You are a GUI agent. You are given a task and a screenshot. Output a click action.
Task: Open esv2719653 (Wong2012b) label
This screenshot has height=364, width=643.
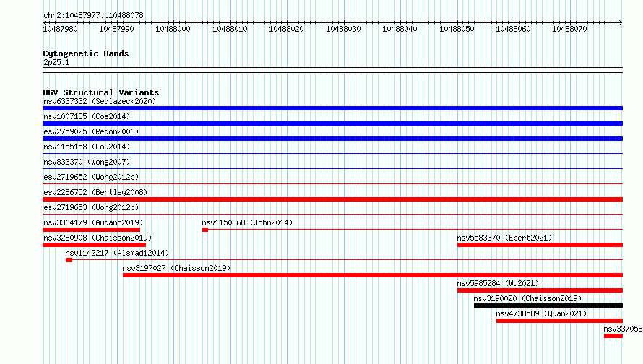[91, 207]
